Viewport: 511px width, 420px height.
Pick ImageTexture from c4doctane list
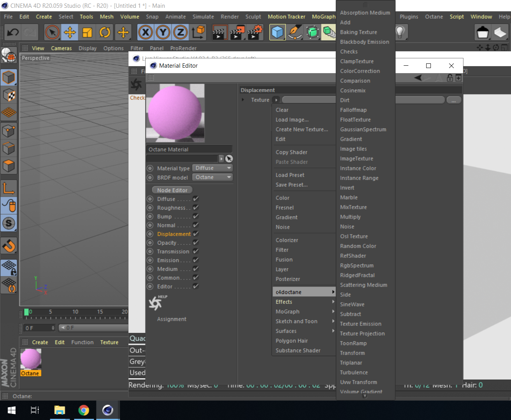point(365,159)
